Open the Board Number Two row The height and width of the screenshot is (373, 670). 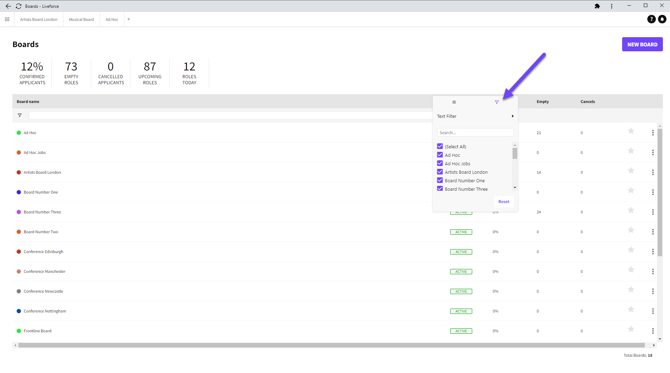coord(41,232)
